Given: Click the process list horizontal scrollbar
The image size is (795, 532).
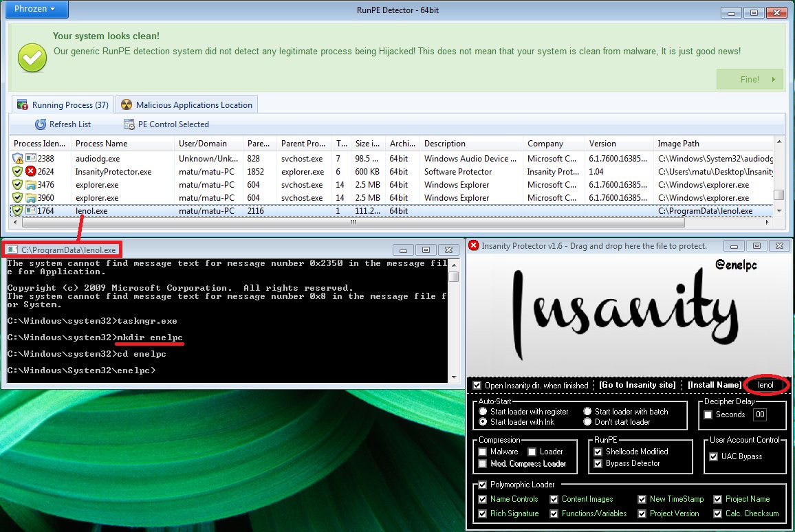Looking at the screenshot, I should pyautogui.click(x=353, y=223).
